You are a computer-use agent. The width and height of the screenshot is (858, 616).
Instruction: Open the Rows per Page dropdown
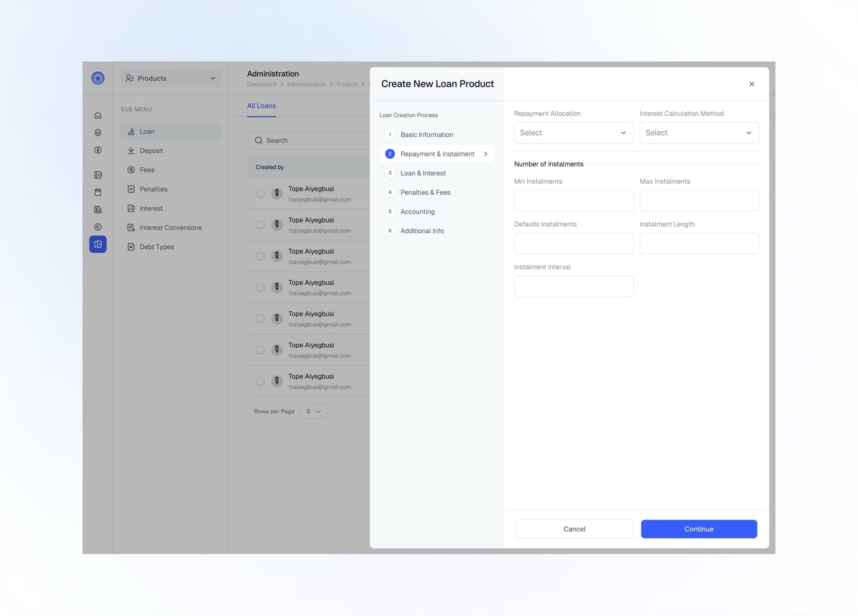[314, 411]
